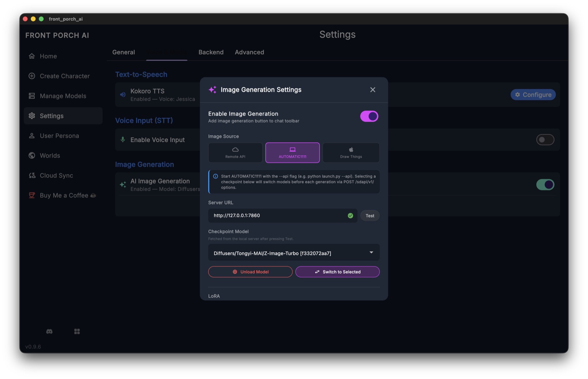The height and width of the screenshot is (379, 588).
Task: Click the Switch to Selected button
Action: (x=337, y=272)
